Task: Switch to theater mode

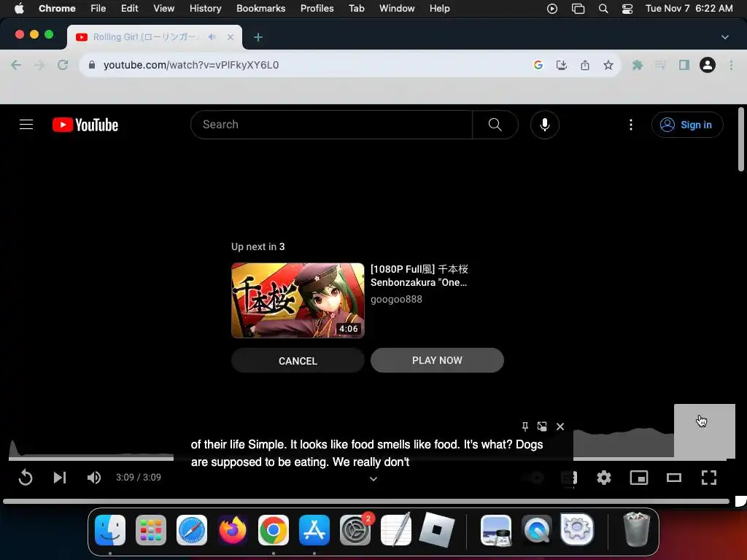Action: [673, 478]
